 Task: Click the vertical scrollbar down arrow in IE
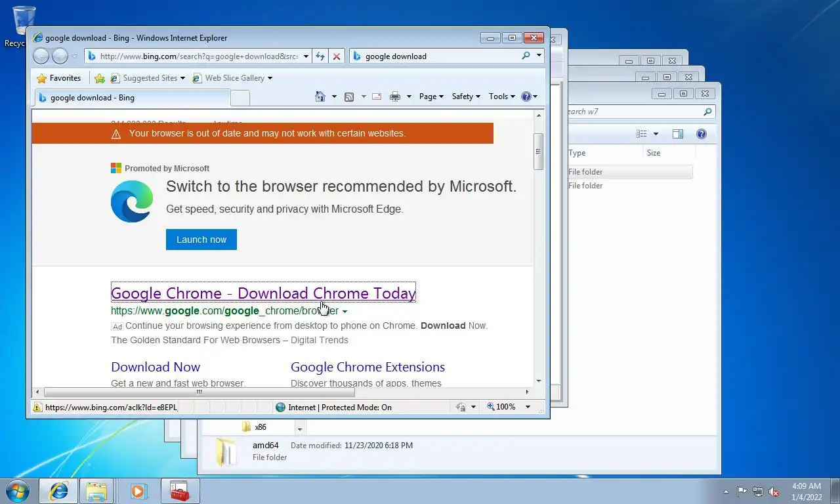point(539,381)
